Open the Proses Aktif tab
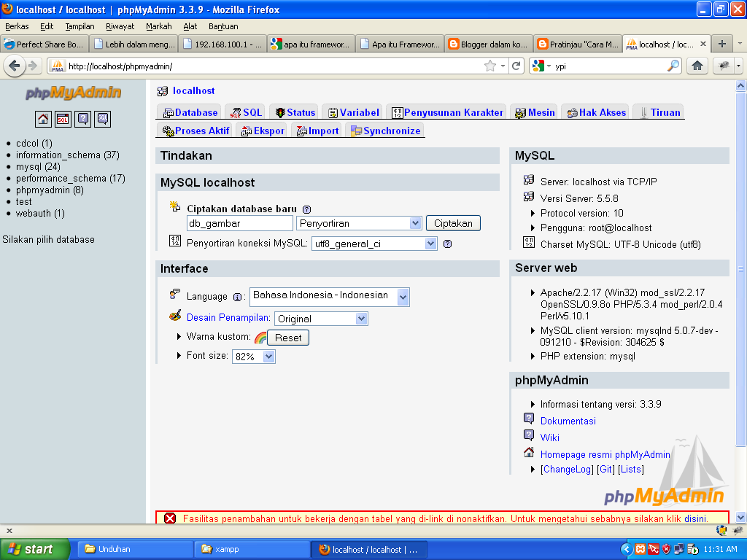Image resolution: width=747 pixels, height=560 pixels. pyautogui.click(x=195, y=131)
